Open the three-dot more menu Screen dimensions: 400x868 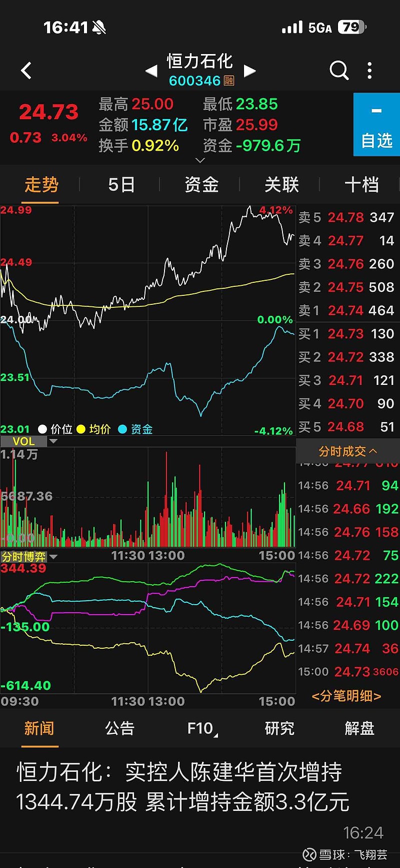click(369, 71)
